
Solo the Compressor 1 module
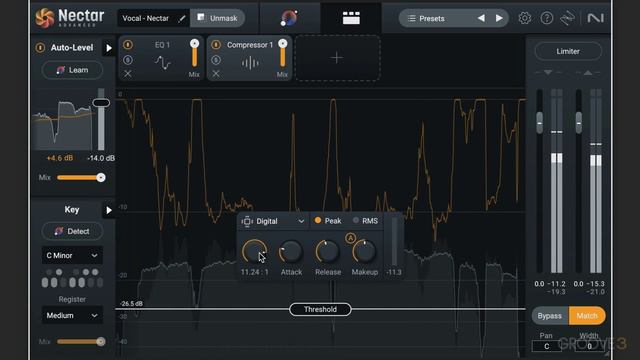click(x=216, y=60)
